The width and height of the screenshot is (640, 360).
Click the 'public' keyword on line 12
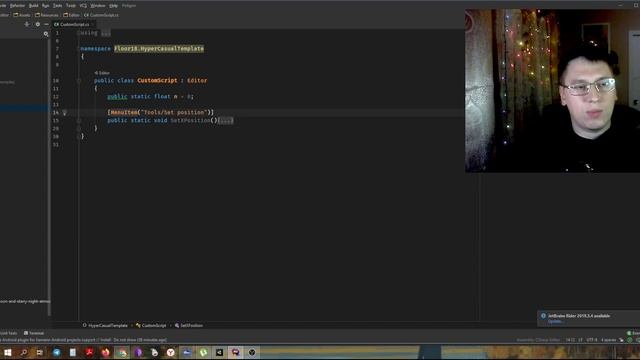pos(117,96)
